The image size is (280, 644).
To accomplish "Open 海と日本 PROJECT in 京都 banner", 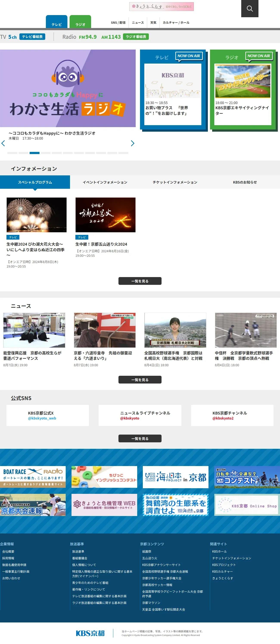I will click(x=176, y=477).
